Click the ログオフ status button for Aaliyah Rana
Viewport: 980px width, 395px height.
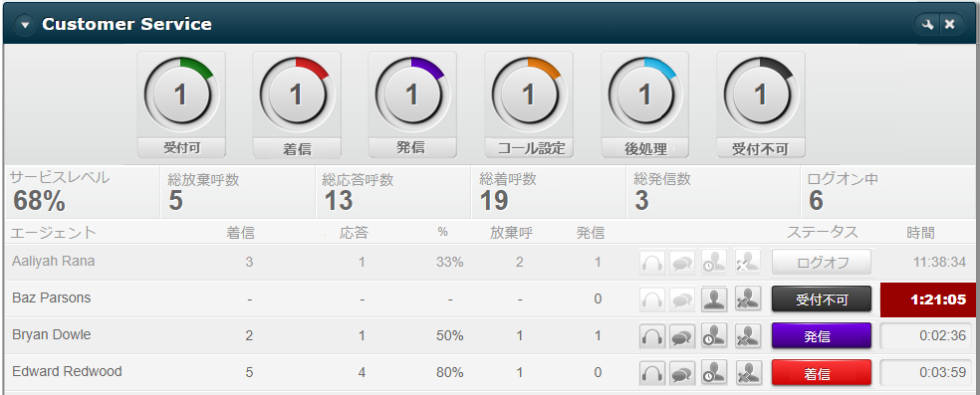822,262
